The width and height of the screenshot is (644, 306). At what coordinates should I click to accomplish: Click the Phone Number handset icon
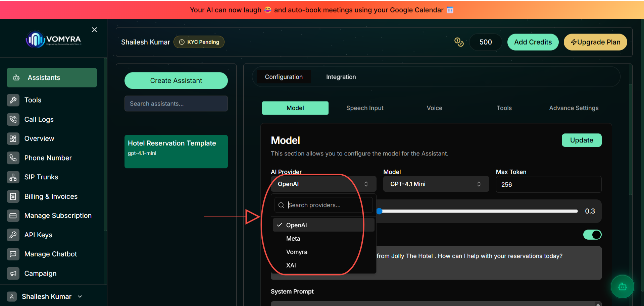13,158
